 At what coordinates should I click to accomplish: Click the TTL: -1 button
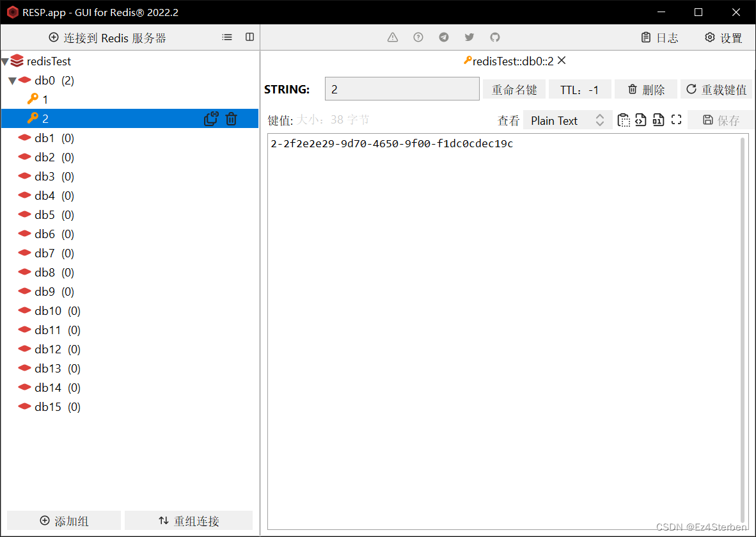pyautogui.click(x=579, y=89)
